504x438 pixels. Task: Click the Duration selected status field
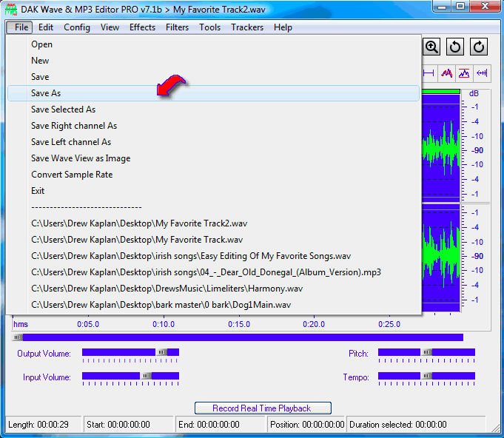coord(416,425)
